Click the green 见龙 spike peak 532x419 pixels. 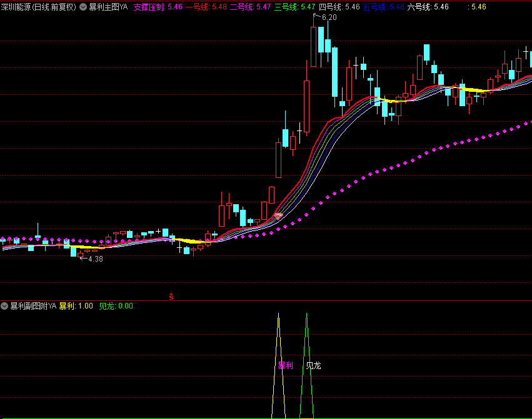pos(307,315)
